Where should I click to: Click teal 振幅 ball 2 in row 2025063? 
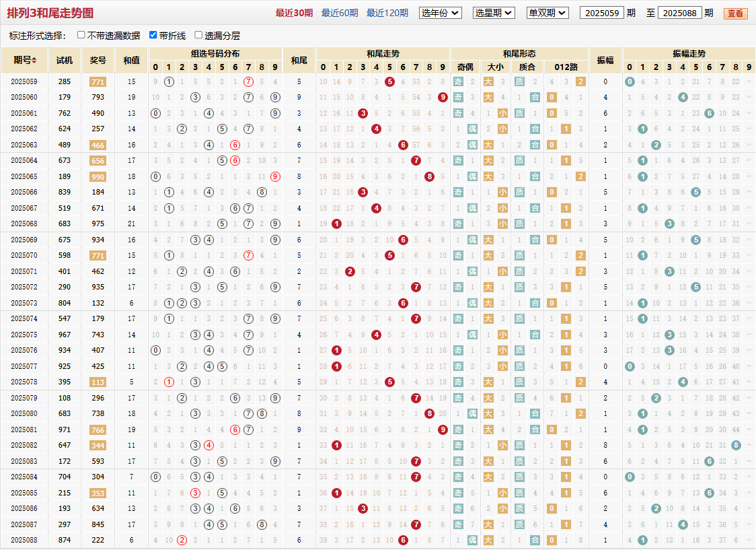[x=656, y=145]
